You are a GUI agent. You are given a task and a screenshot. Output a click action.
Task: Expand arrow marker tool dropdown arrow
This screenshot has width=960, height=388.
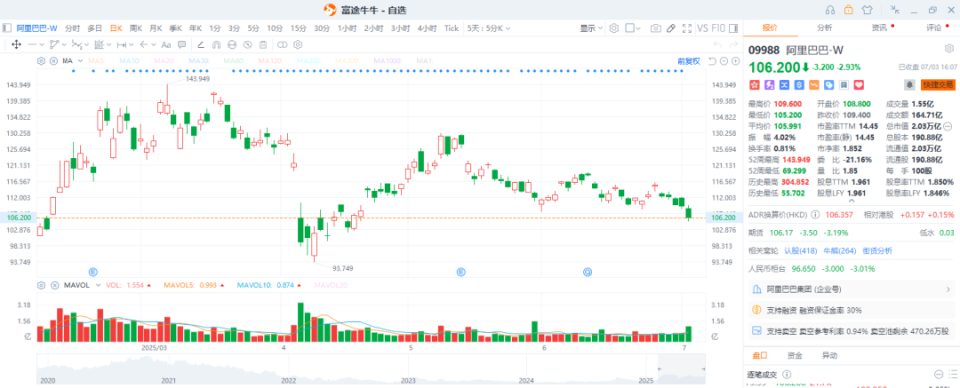click(x=154, y=45)
